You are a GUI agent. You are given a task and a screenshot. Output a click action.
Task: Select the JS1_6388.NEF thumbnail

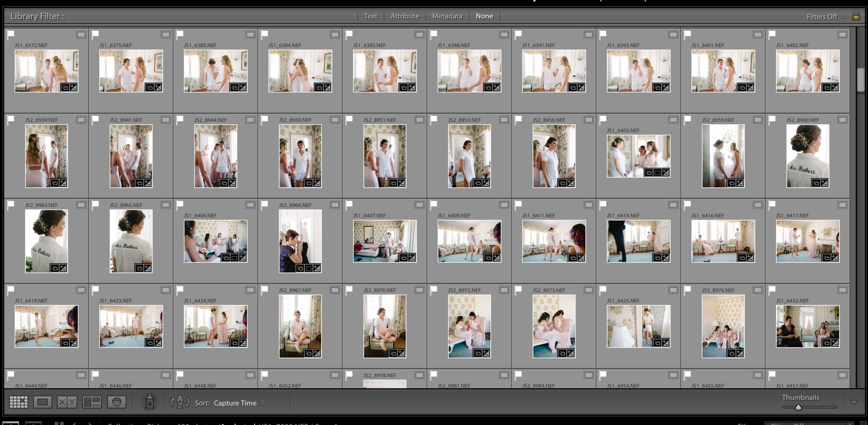469,71
